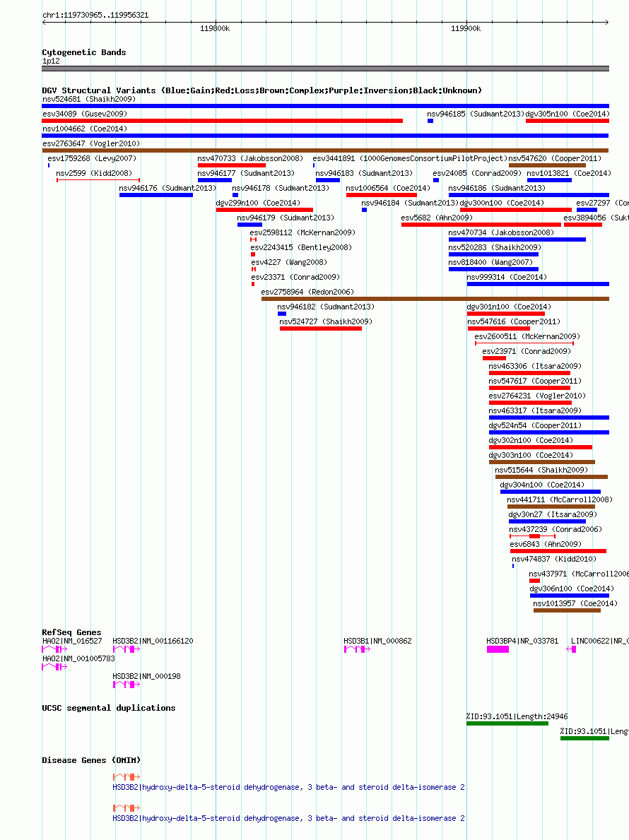
Task: Click the first HSD3B2 OMIM disease glyph
Action: point(127,777)
